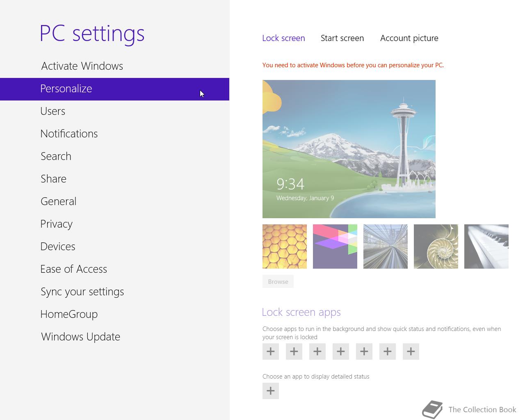Screen dimensions: 525x420
Task: Click the Space Needle lock screen preview
Action: [349, 149]
